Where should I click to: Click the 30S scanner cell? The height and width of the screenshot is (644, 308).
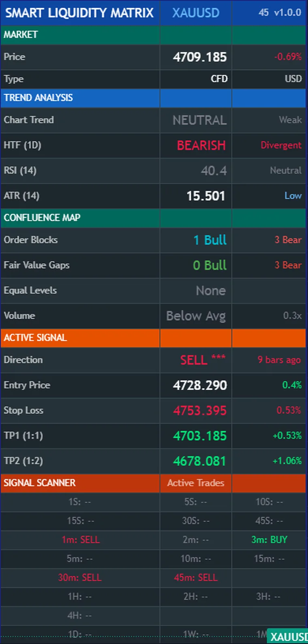[x=196, y=520]
